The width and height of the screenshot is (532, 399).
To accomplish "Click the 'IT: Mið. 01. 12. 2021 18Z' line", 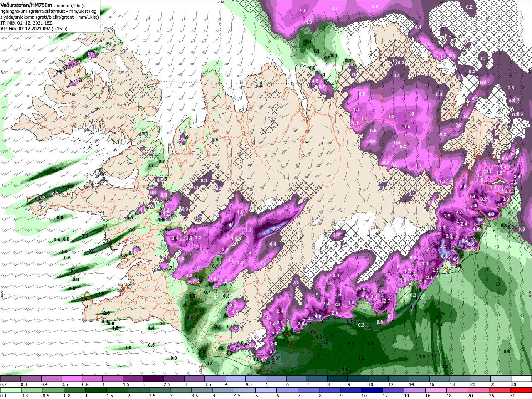I will [25, 23].
